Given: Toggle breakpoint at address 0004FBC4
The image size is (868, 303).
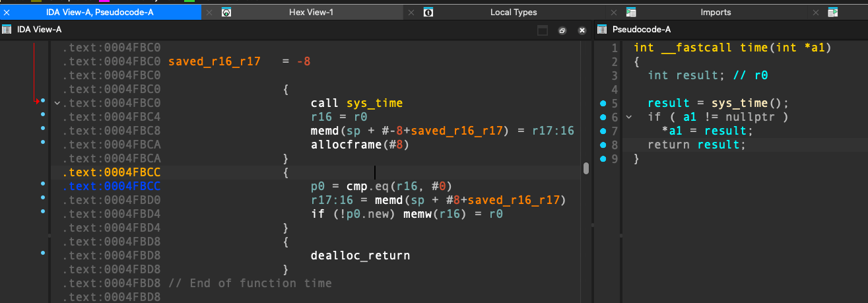Looking at the screenshot, I should [43, 115].
